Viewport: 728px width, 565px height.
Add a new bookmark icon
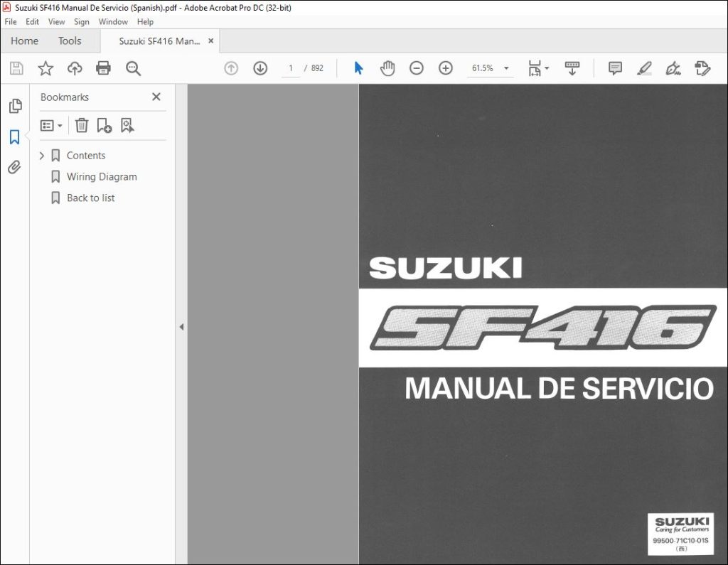[104, 125]
